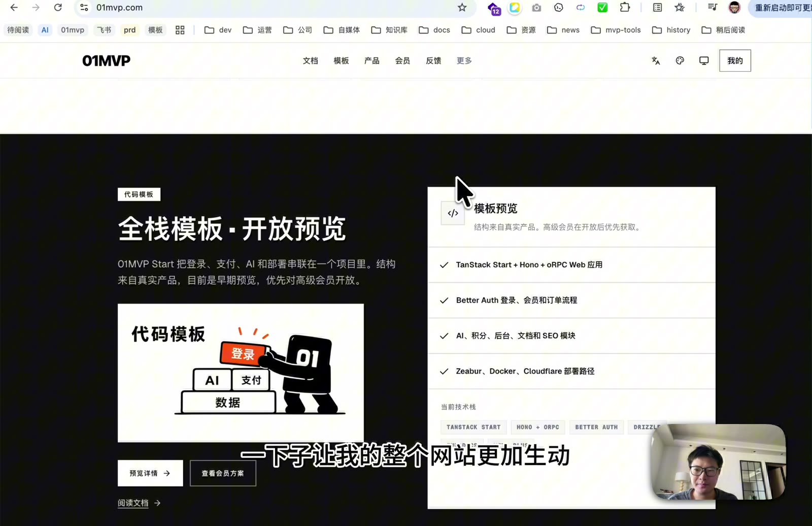The height and width of the screenshot is (526, 812).
Task: Expand the 公司 bookmark folder
Action: [297, 30]
